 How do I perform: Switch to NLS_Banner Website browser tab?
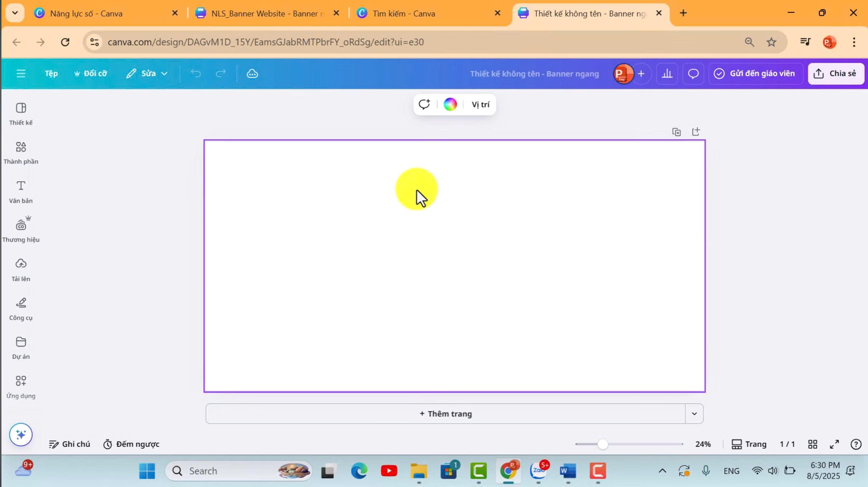pos(265,14)
